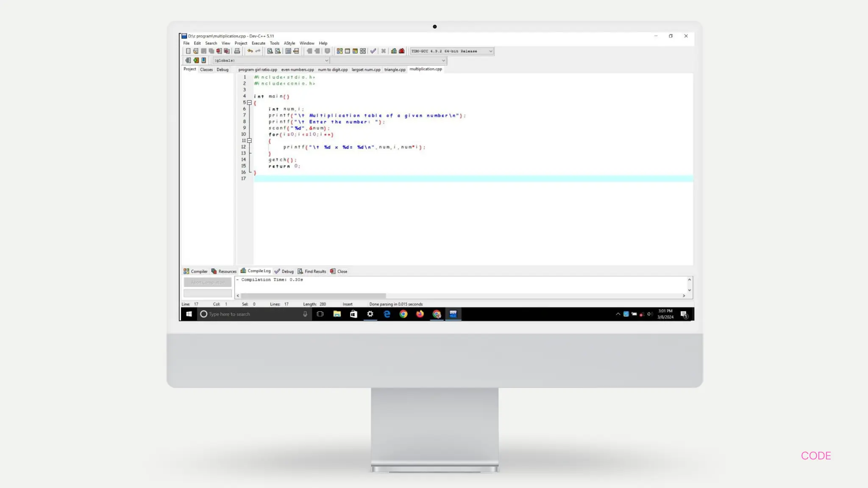Click the Profile Analysis chart icon

click(394, 51)
